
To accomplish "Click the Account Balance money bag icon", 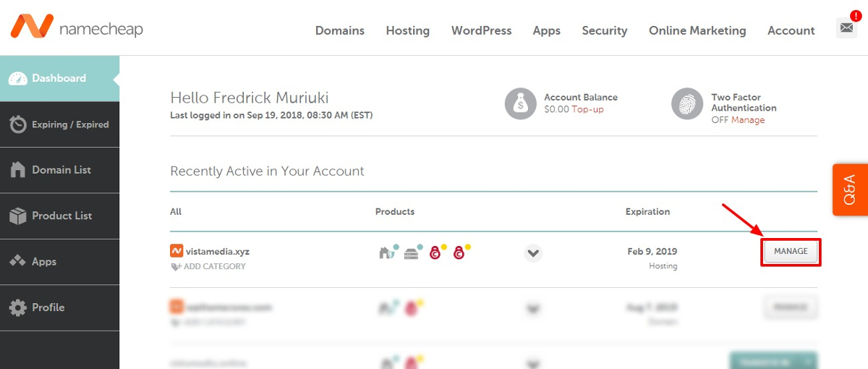I will (520, 103).
